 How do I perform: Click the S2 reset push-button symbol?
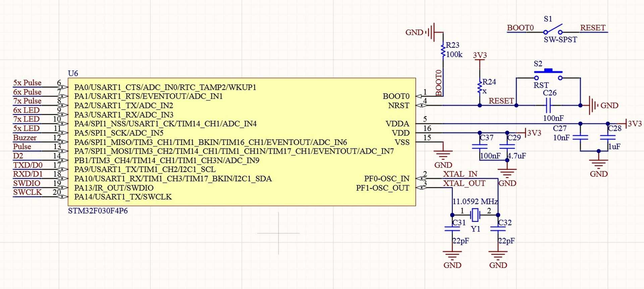[x=548, y=74]
